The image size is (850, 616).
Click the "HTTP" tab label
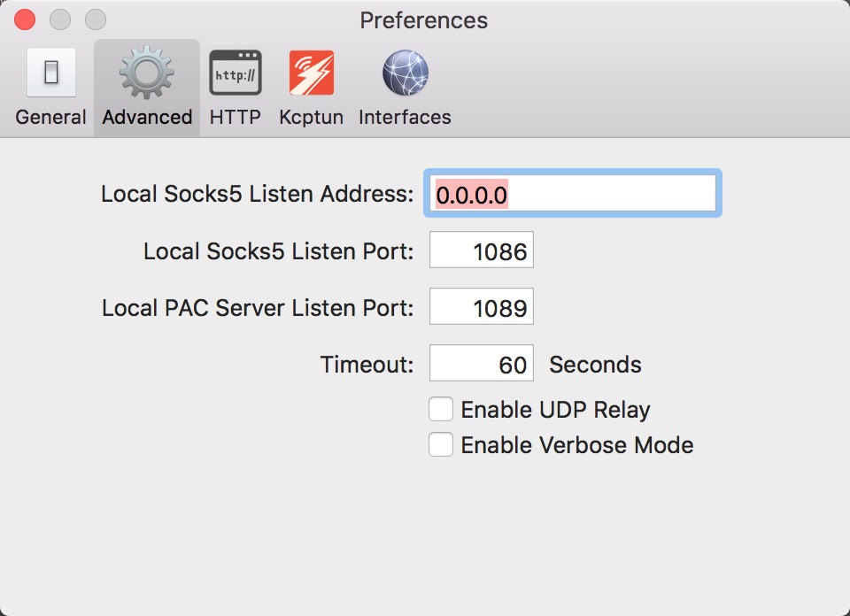pyautogui.click(x=236, y=117)
